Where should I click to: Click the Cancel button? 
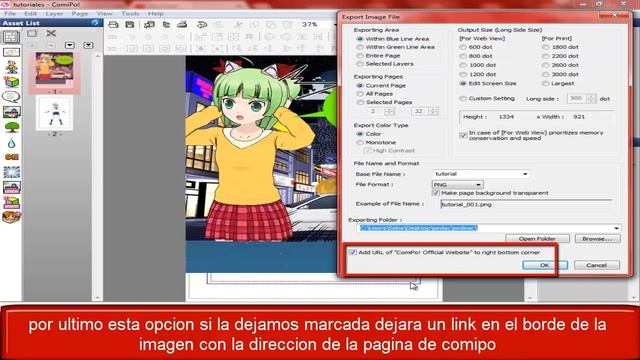597,265
